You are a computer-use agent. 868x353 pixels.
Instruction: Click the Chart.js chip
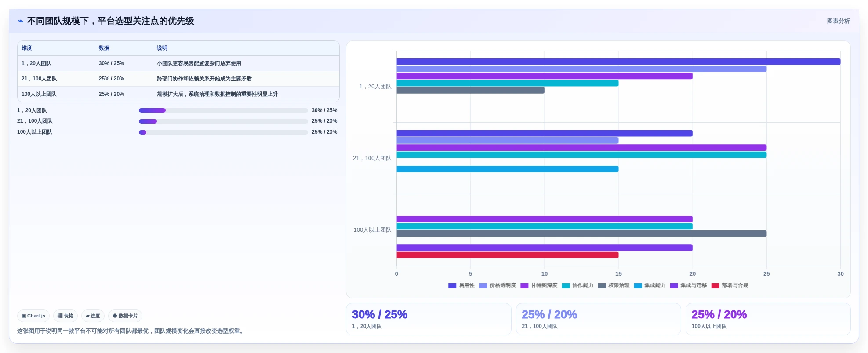pyautogui.click(x=33, y=316)
